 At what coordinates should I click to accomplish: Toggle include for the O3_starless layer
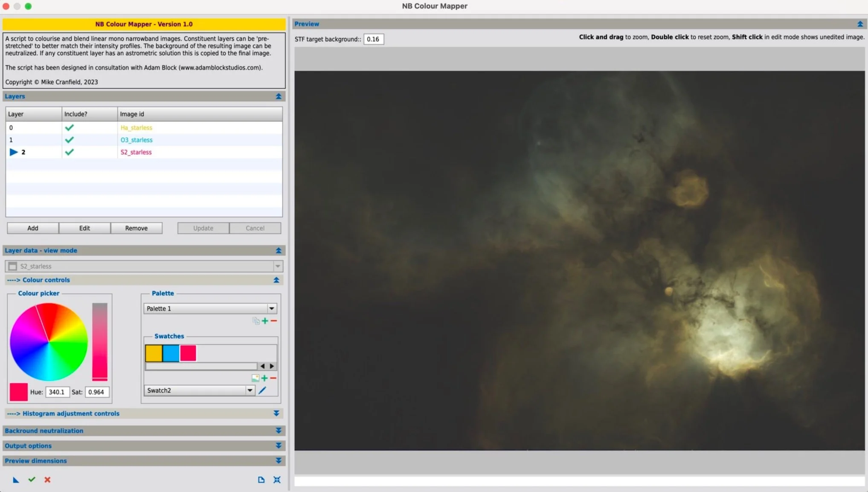pos(70,139)
